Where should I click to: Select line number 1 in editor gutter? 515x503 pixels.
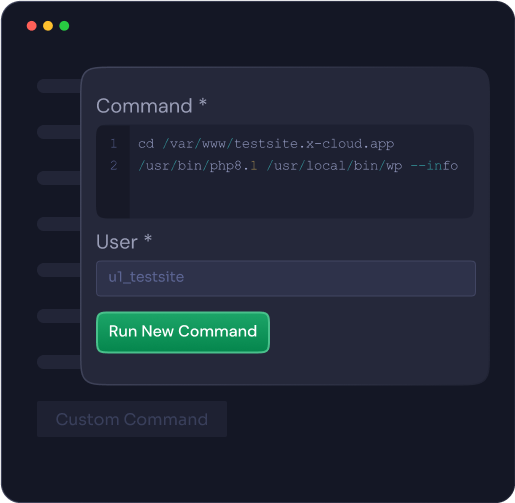113,144
